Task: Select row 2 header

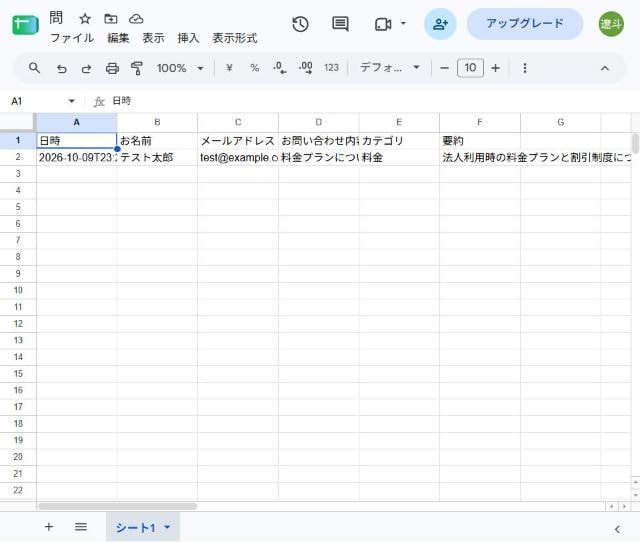Action: pyautogui.click(x=18, y=157)
